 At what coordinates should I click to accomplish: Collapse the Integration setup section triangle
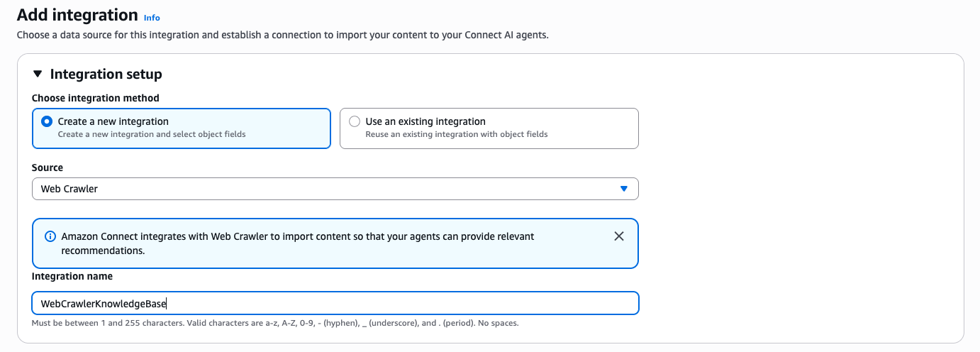[x=38, y=74]
